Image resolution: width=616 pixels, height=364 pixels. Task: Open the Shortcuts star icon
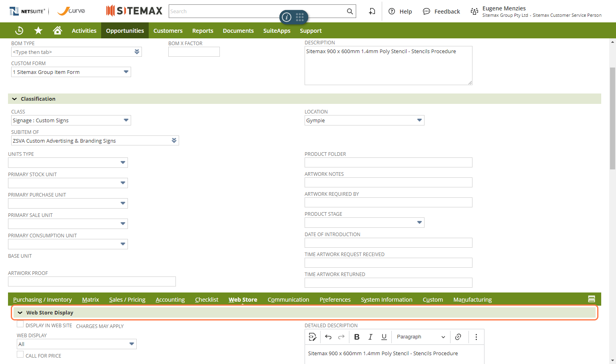(x=38, y=30)
